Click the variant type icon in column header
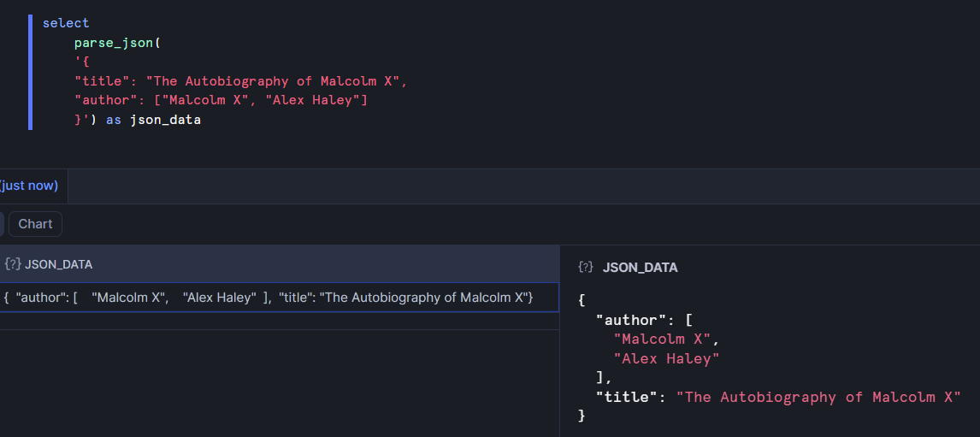This screenshot has width=980, height=437. coord(13,264)
